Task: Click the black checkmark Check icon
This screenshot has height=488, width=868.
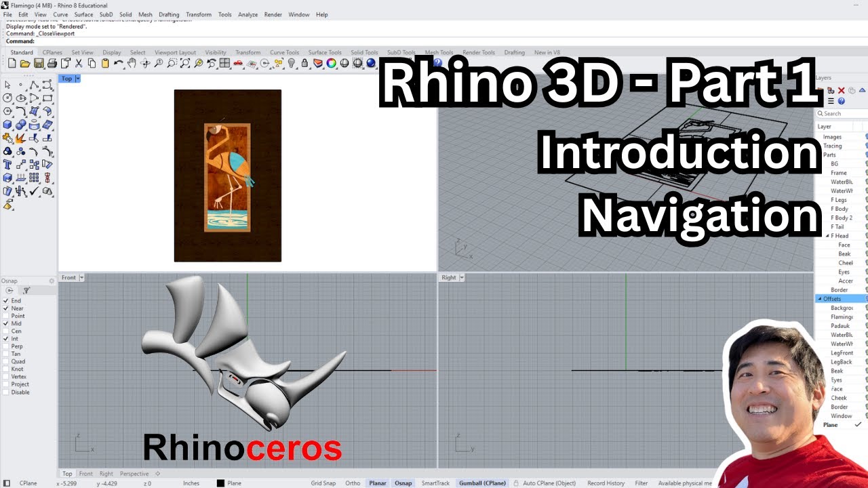Action: click(34, 191)
